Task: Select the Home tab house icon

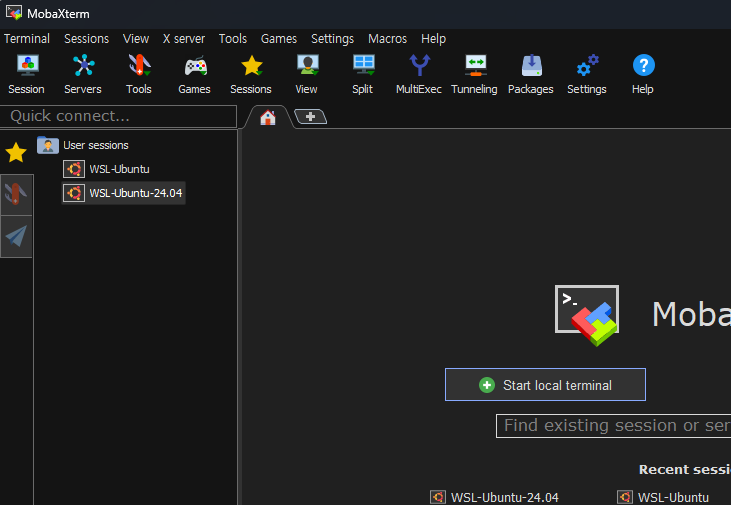Action: tap(268, 118)
